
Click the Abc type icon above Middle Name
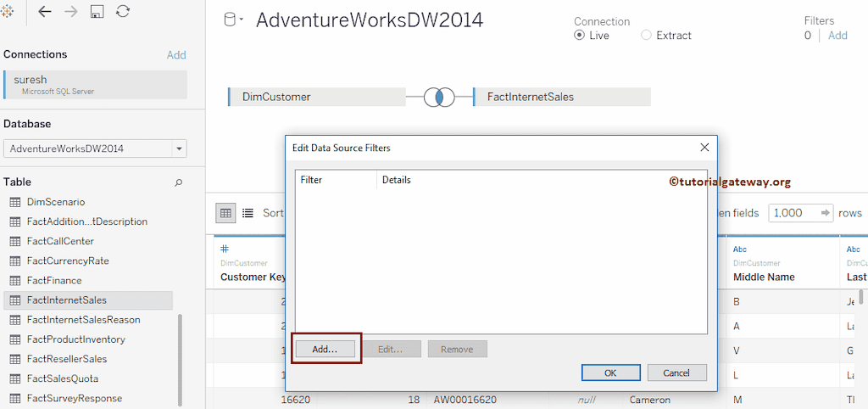coord(740,249)
